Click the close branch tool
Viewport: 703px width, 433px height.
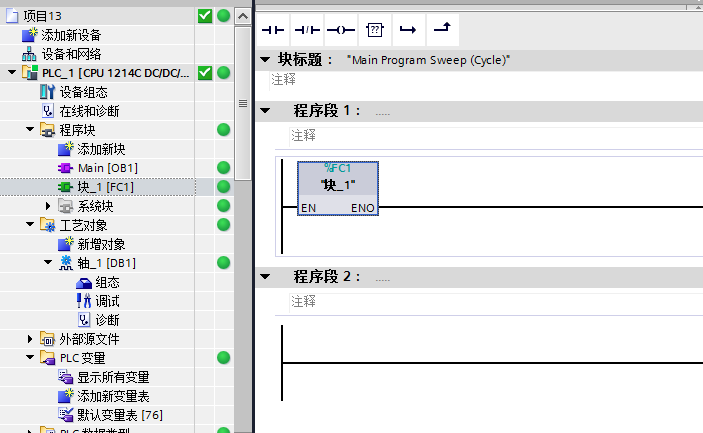click(441, 29)
